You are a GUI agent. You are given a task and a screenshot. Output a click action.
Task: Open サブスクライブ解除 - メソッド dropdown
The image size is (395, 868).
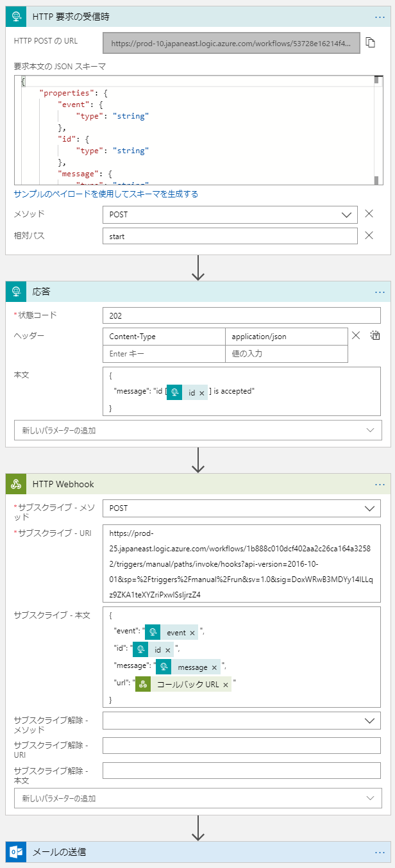tap(369, 721)
